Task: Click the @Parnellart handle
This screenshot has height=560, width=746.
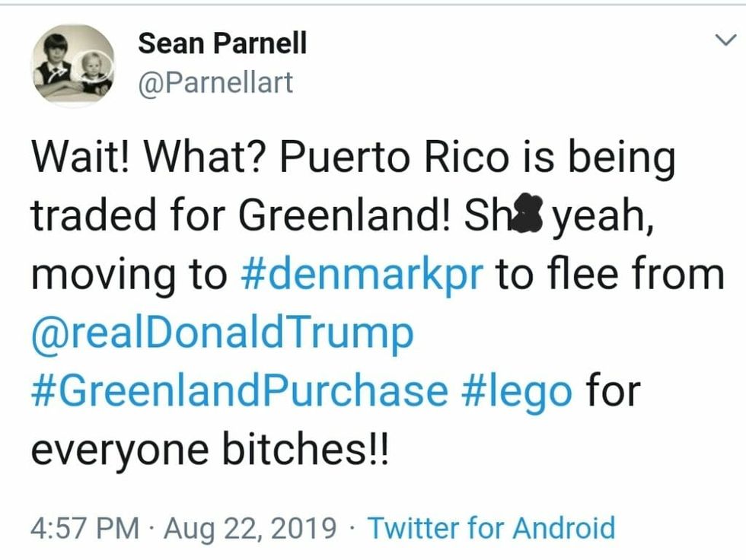Action: 215,82
